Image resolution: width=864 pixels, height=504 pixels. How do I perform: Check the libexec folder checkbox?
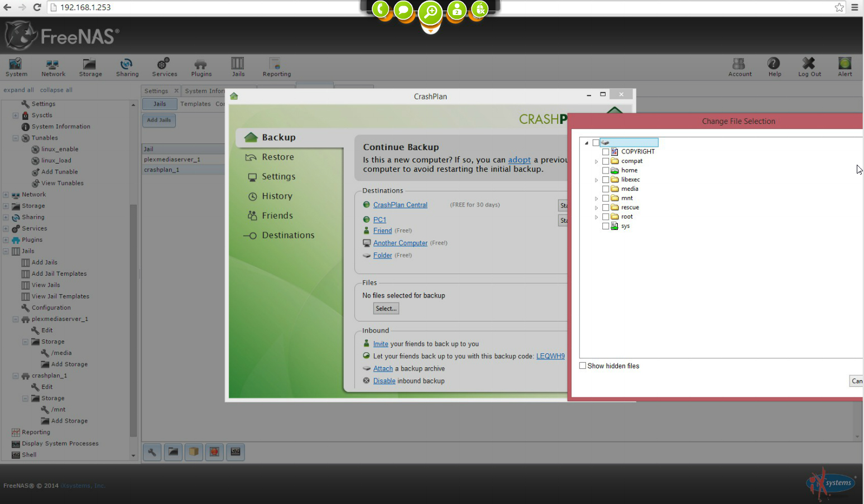pyautogui.click(x=606, y=180)
